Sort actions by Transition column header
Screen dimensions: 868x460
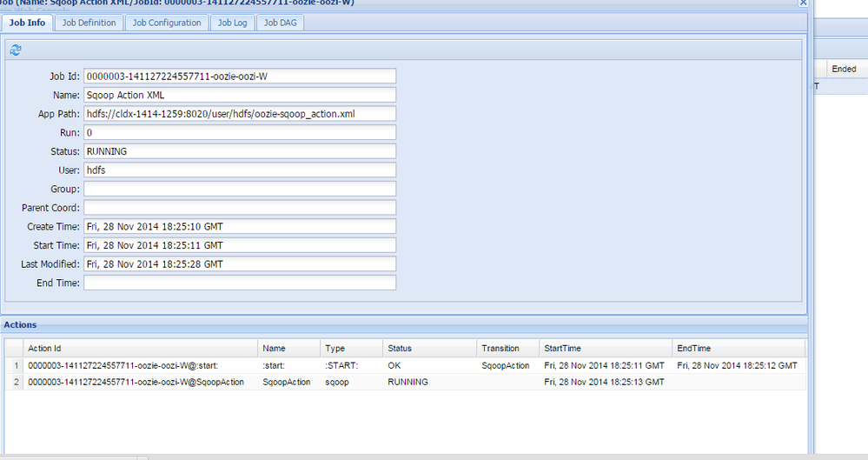(x=508, y=348)
